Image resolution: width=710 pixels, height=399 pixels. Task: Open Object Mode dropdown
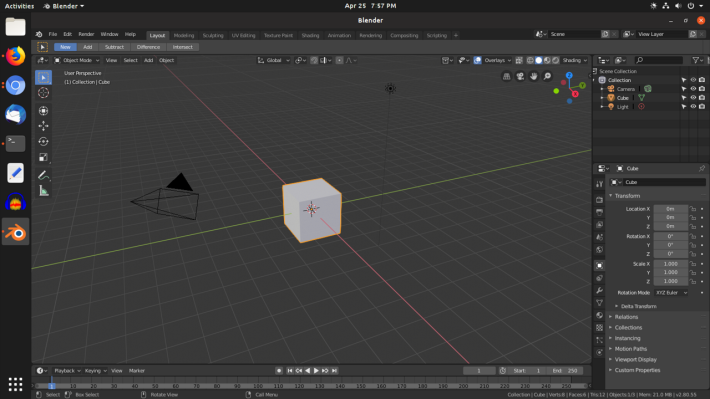click(77, 60)
